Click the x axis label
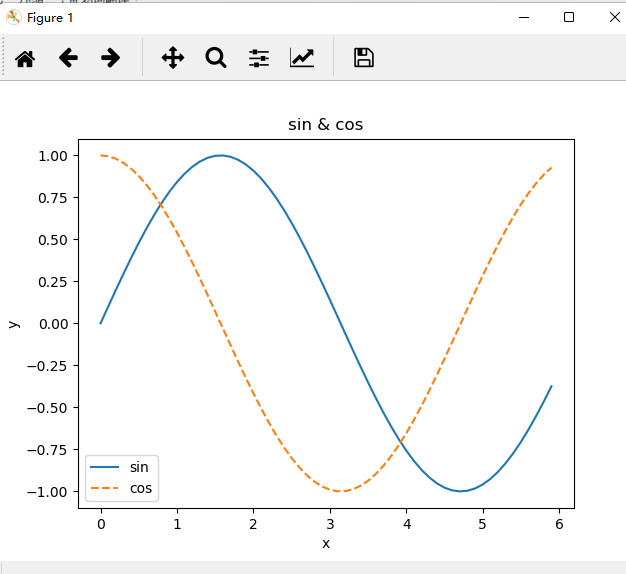The image size is (626, 574). pos(326,543)
